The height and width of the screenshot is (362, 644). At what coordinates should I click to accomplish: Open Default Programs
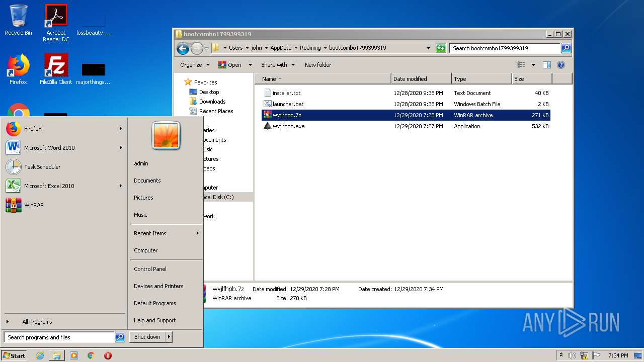pos(155,303)
